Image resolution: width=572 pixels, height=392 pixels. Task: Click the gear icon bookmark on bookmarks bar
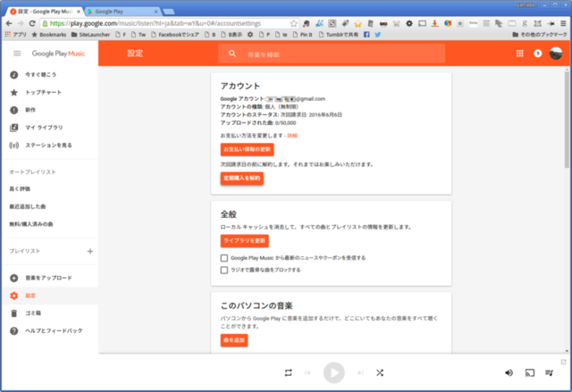tap(250, 35)
